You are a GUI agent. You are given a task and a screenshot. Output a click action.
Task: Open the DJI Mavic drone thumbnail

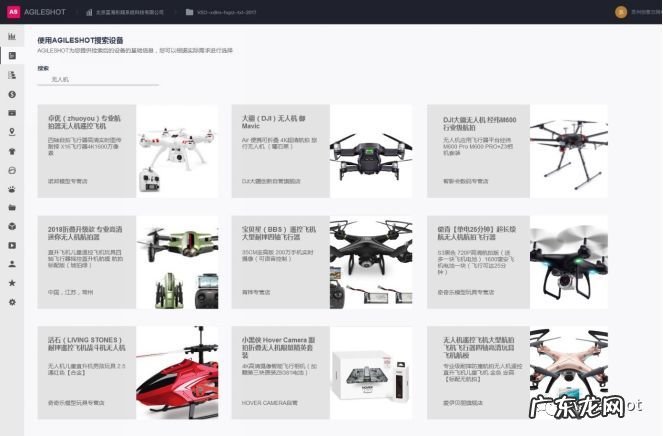(x=371, y=151)
